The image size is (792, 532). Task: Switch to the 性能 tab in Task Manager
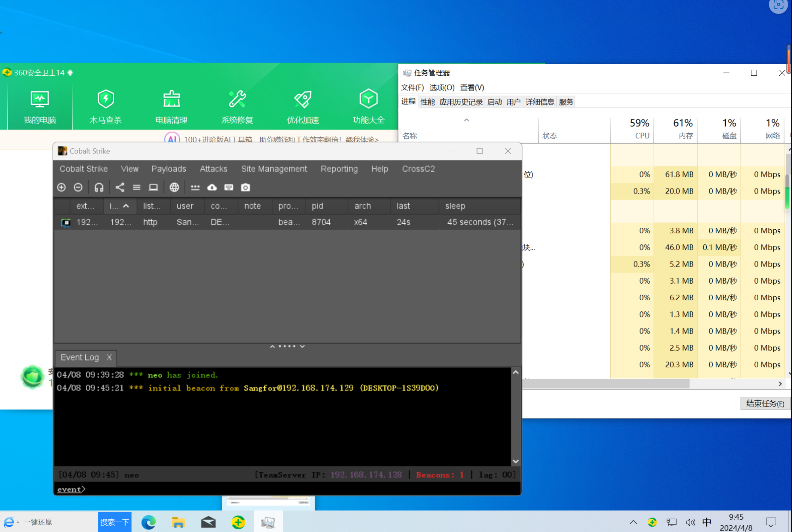pyautogui.click(x=427, y=102)
